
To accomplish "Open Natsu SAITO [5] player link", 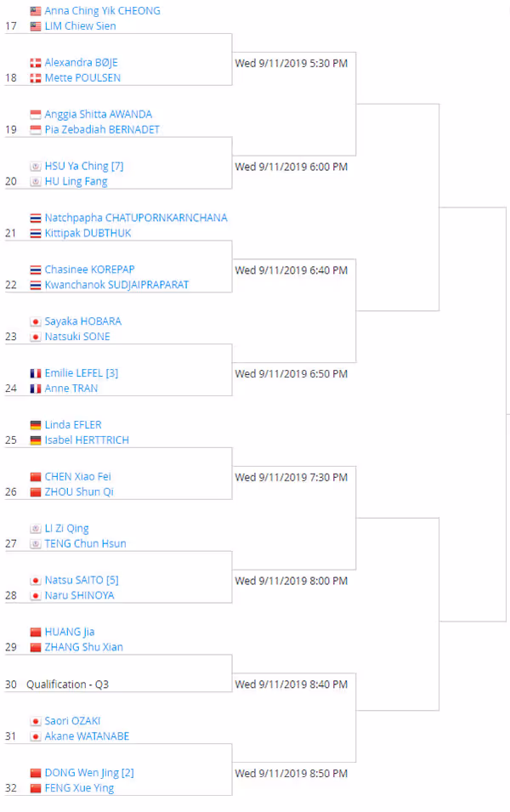I will [x=82, y=580].
